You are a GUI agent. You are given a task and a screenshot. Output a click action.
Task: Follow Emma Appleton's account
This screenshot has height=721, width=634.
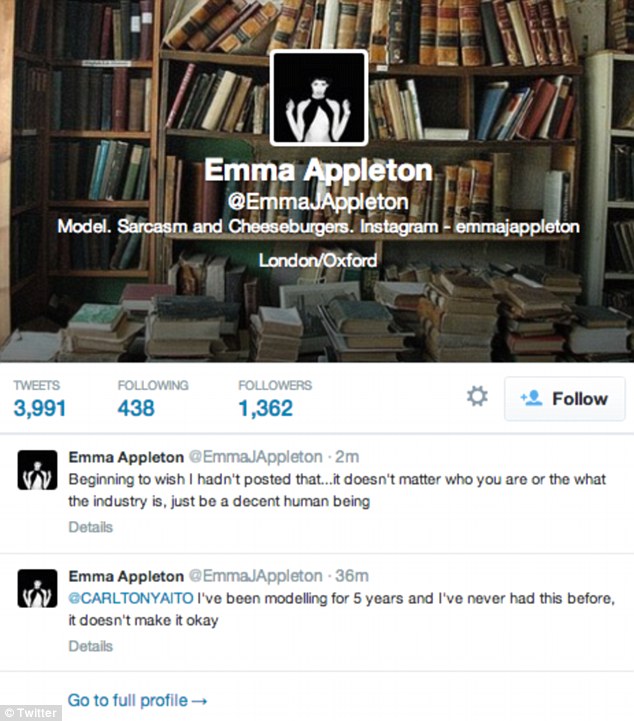click(x=565, y=399)
